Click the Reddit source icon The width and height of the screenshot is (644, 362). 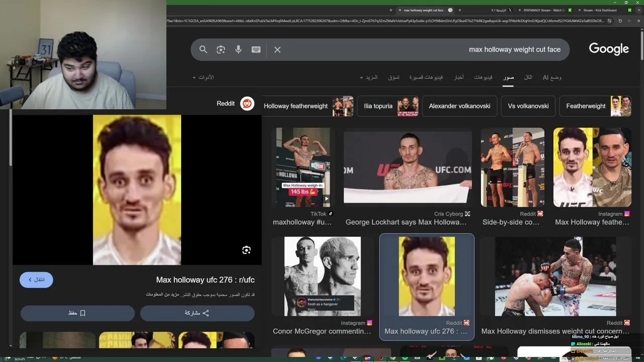(247, 104)
